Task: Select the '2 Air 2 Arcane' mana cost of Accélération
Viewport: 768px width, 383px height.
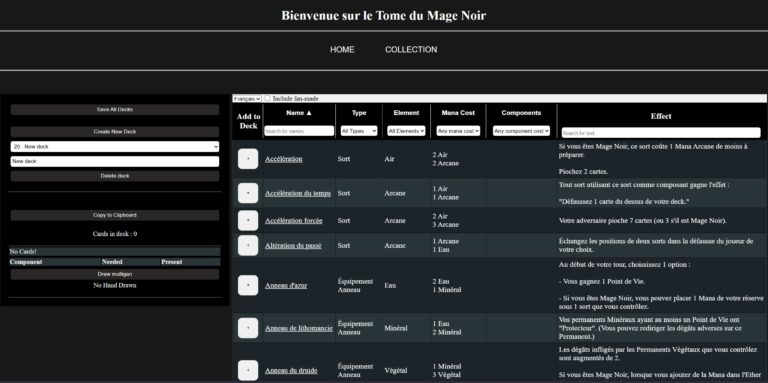Action: pos(446,159)
